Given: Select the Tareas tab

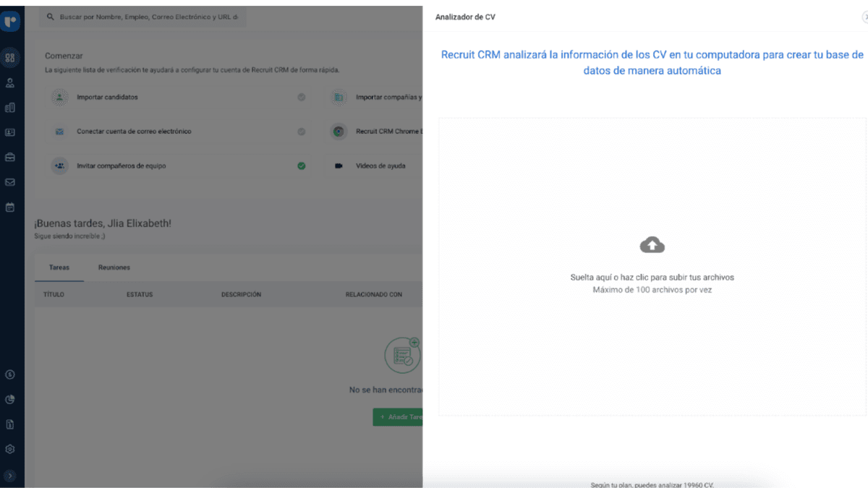Looking at the screenshot, I should click(x=59, y=267).
